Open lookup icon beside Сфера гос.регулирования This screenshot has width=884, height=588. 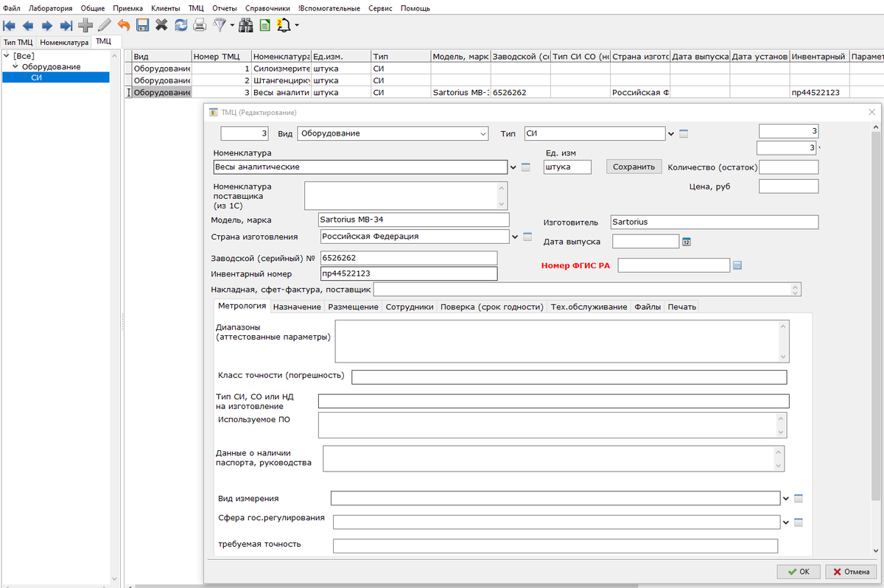pos(799,522)
